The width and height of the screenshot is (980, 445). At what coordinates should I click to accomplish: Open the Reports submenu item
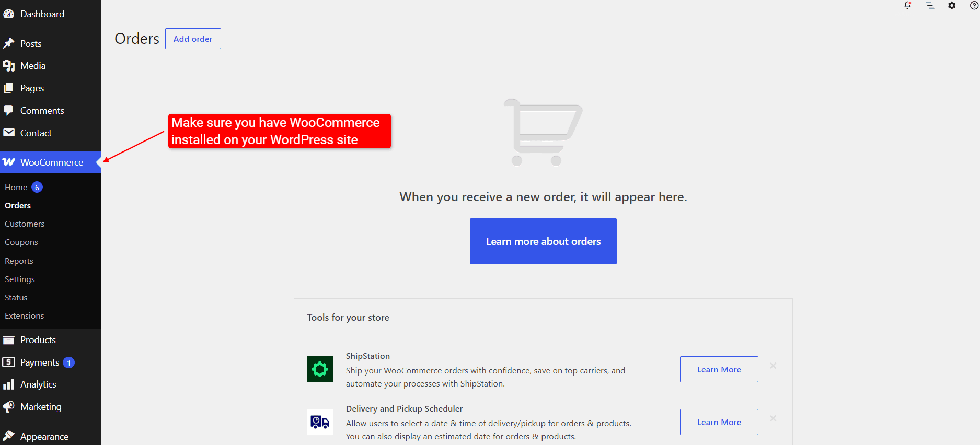coord(19,261)
